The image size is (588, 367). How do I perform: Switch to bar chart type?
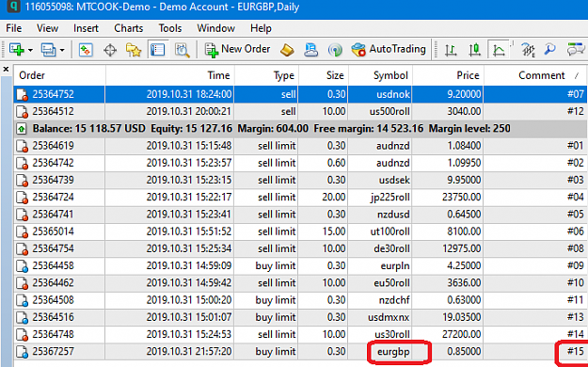451,50
